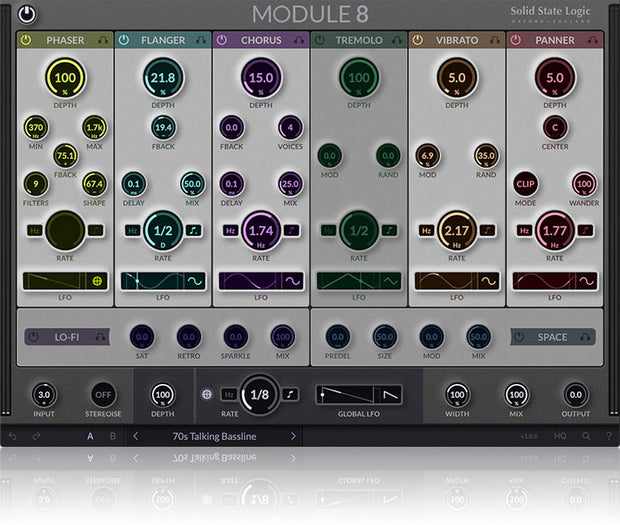Open the preset search magnifier icon

tap(586, 436)
